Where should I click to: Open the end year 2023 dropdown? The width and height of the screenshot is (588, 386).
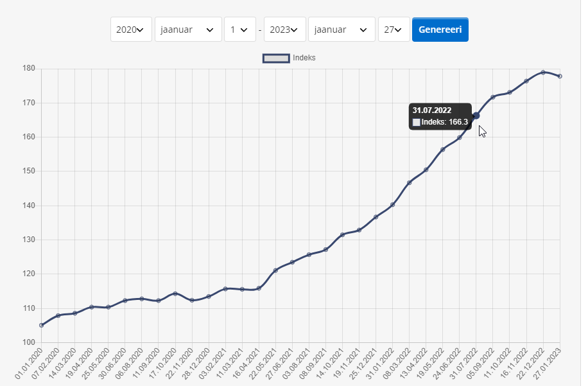click(284, 30)
